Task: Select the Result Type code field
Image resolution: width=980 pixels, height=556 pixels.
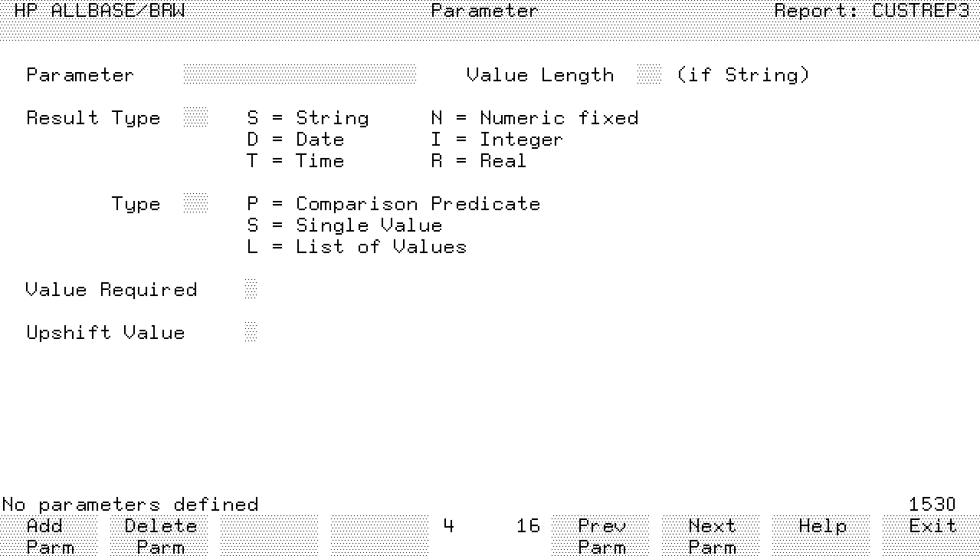Action: coord(195,117)
